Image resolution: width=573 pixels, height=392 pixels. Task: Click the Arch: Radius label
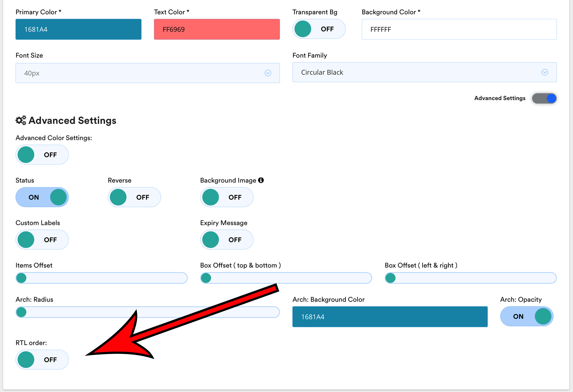coord(34,299)
